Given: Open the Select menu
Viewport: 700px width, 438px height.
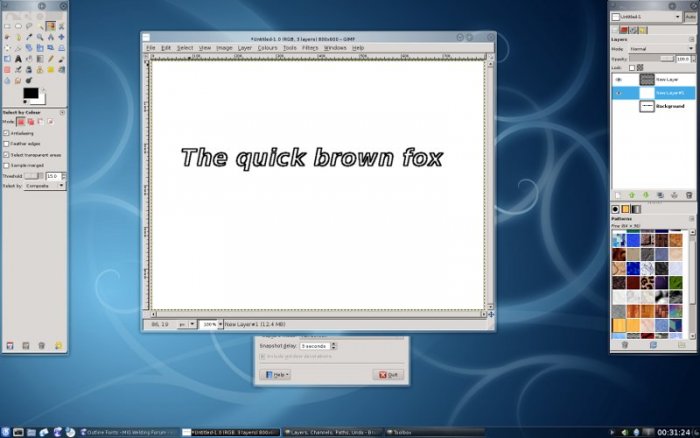Looking at the screenshot, I should pyautogui.click(x=185, y=48).
